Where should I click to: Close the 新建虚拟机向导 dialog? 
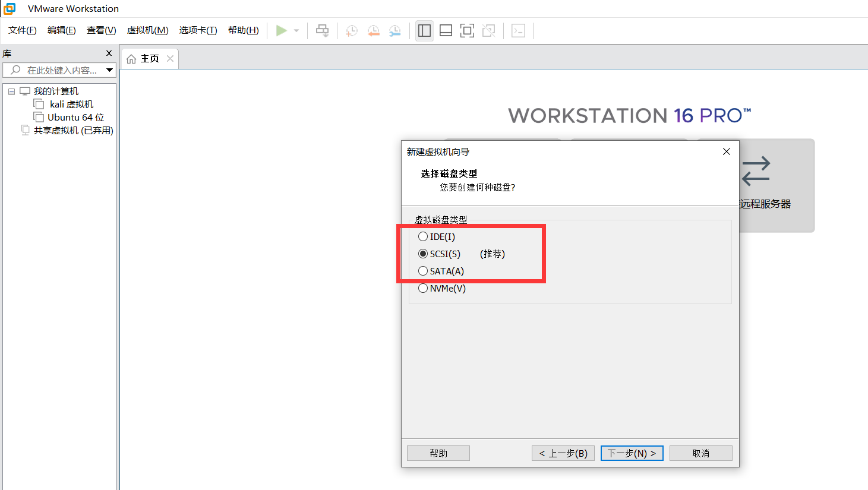(726, 152)
